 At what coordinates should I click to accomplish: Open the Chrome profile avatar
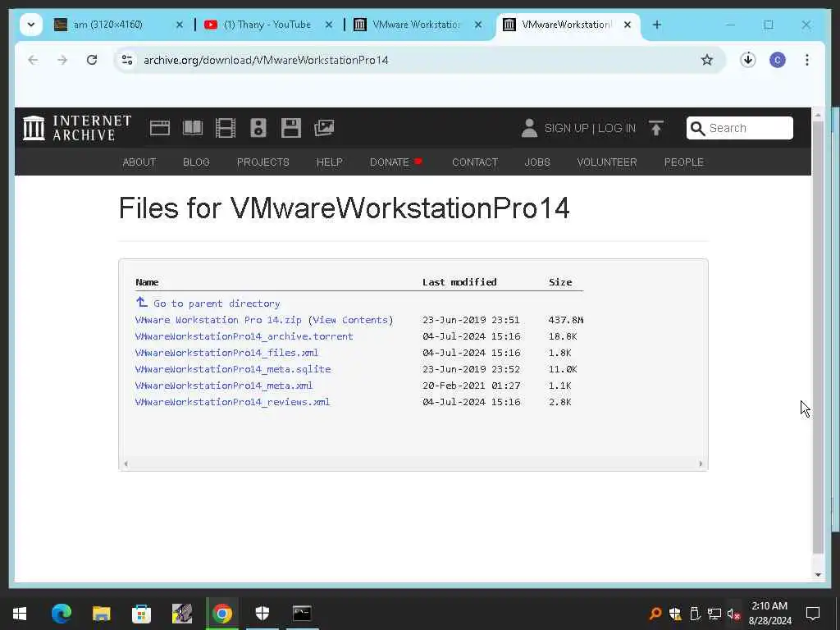click(x=778, y=60)
